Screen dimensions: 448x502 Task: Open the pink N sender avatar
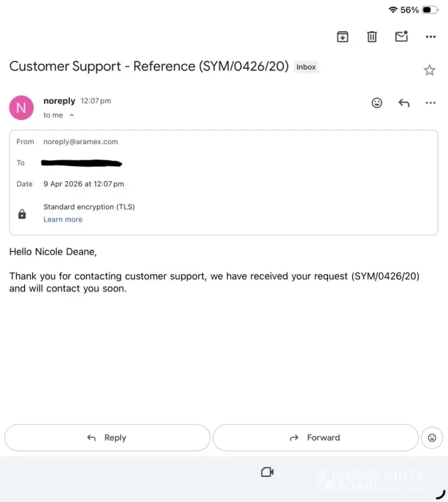click(x=22, y=108)
